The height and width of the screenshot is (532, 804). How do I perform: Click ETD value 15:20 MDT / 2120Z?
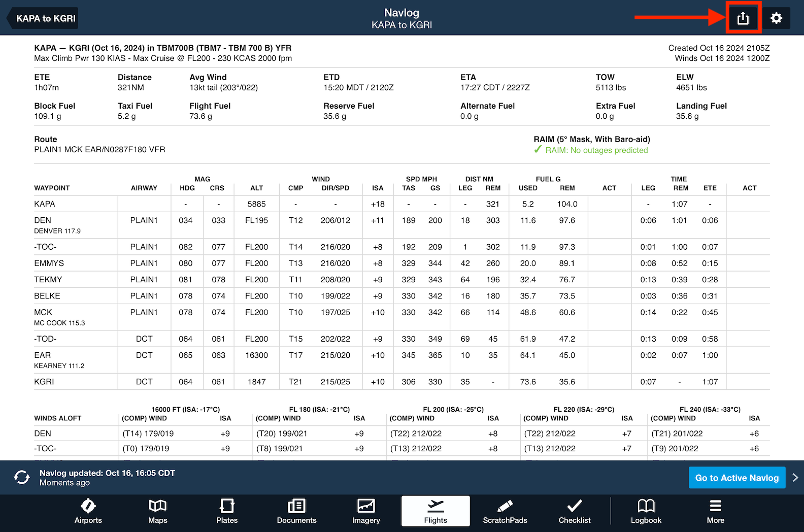point(359,88)
